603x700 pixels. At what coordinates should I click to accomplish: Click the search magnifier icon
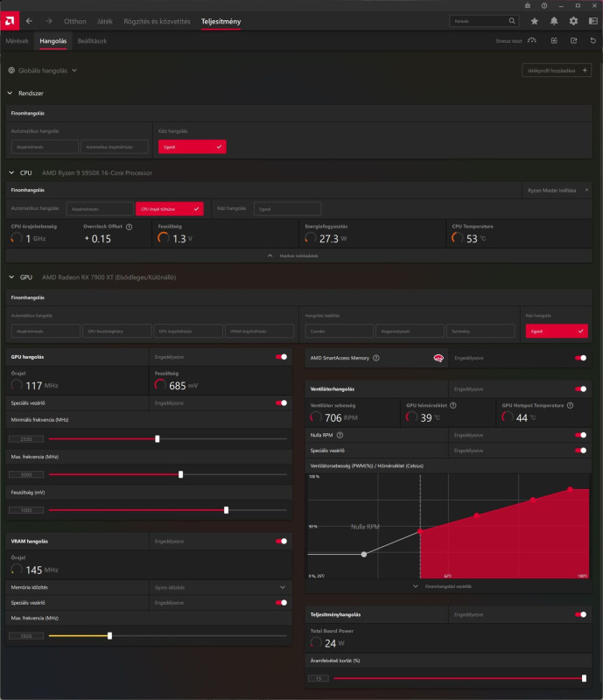point(512,21)
